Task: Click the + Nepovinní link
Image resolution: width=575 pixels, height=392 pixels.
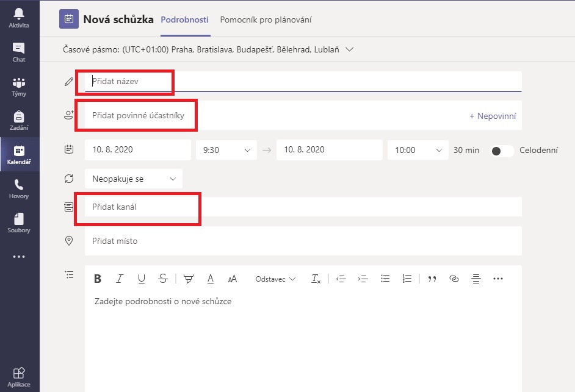Action: [x=492, y=115]
